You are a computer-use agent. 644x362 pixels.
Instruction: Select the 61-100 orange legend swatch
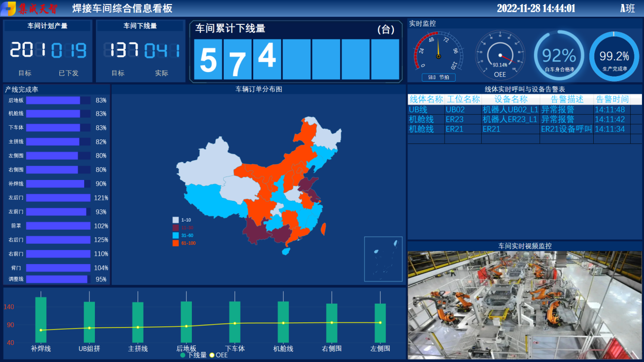point(176,243)
